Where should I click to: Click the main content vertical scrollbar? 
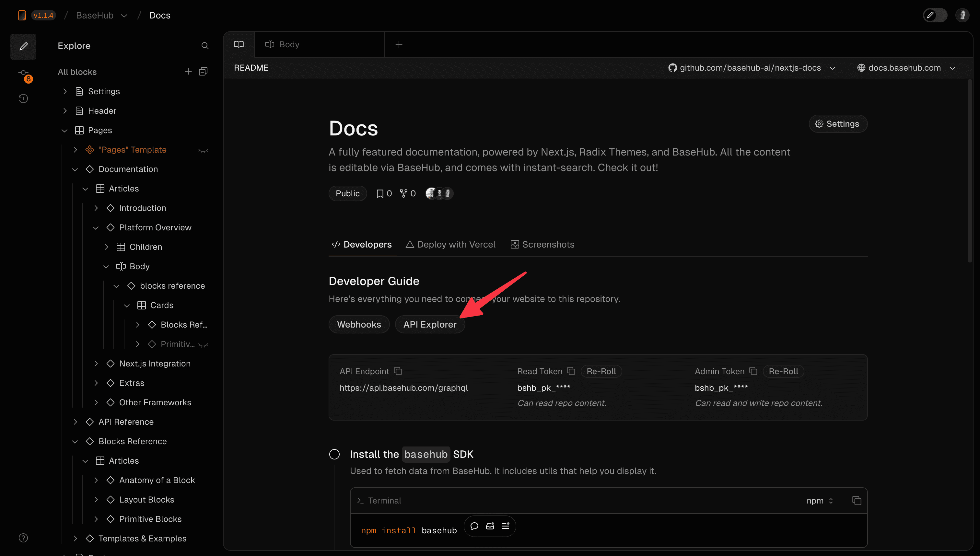pyautogui.click(x=970, y=170)
